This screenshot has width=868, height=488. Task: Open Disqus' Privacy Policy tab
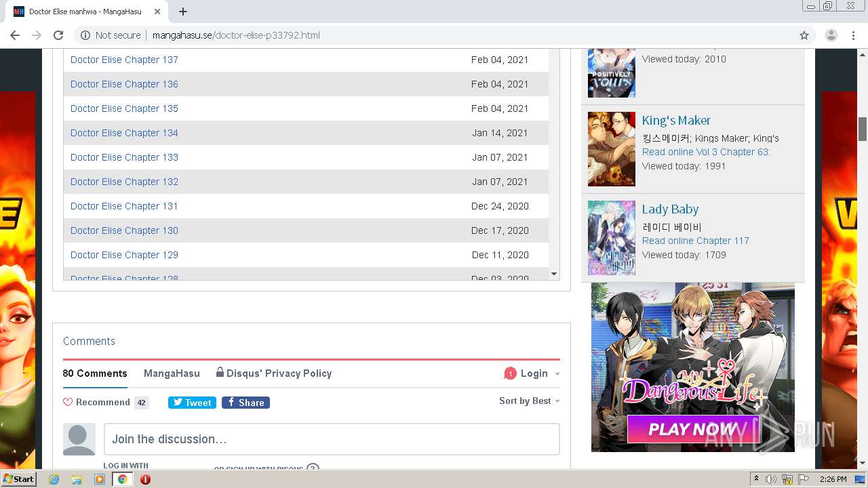point(274,373)
